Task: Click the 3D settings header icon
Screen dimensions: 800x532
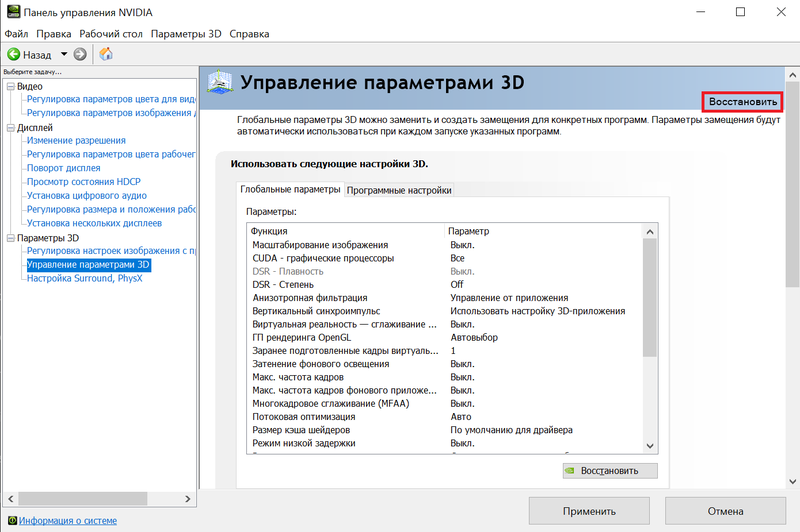Action: tap(220, 82)
